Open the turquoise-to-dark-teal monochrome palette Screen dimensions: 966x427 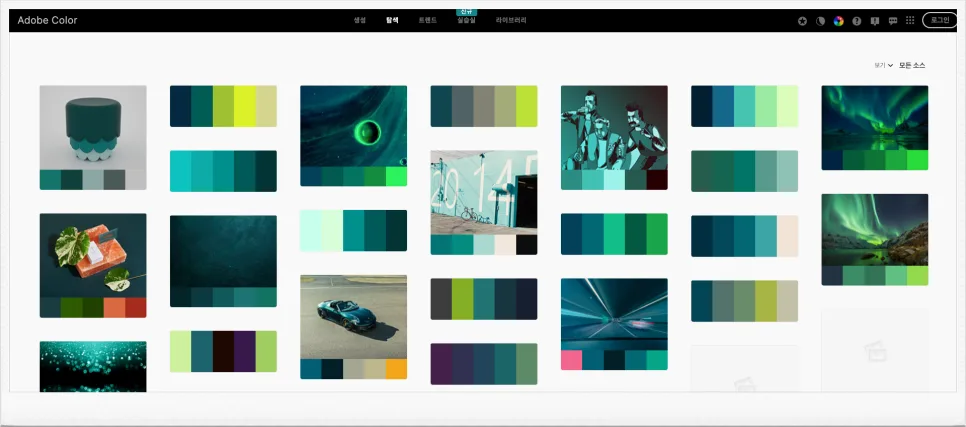[x=224, y=171]
